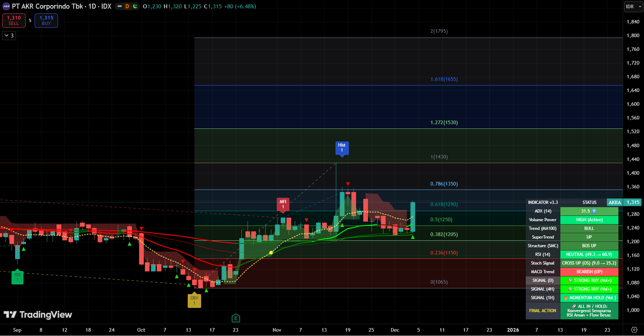This screenshot has width=644, height=336.
Task: Click the 1,315 BUY button
Action: tap(46, 21)
